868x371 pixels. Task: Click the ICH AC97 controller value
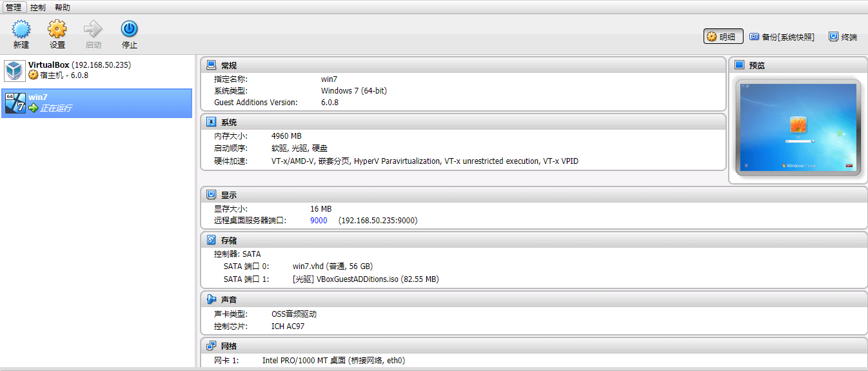[288, 326]
